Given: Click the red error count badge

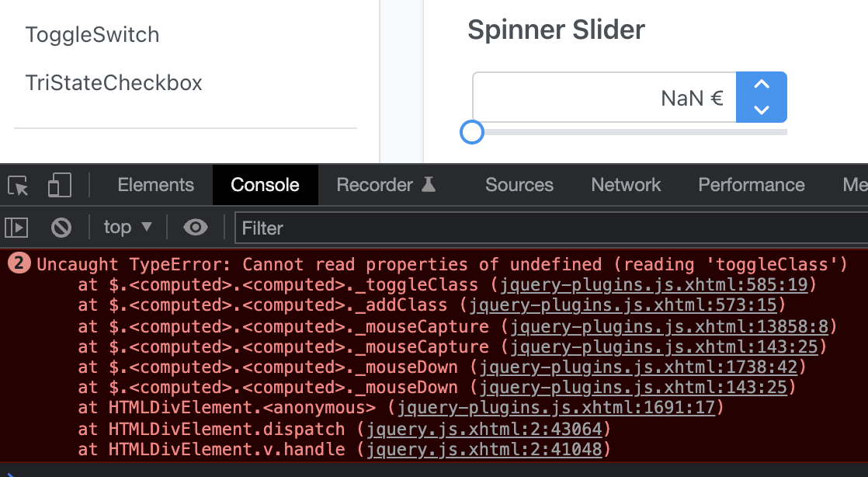Looking at the screenshot, I should (18, 264).
